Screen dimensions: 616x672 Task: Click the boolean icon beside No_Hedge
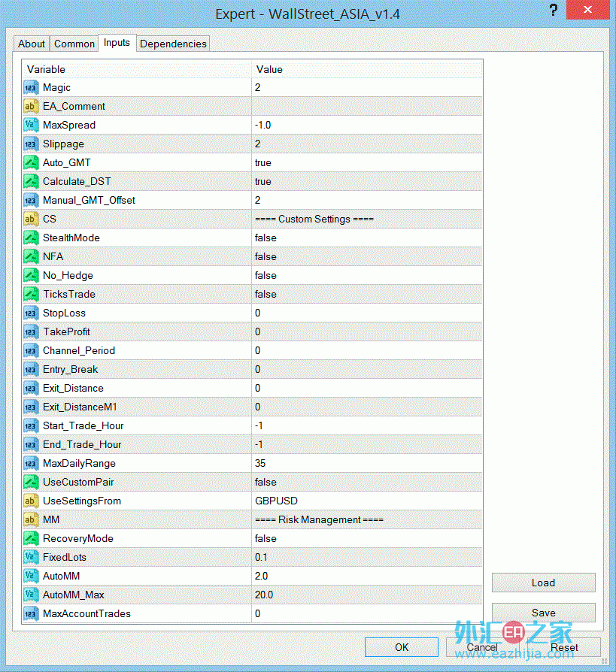pos(31,276)
